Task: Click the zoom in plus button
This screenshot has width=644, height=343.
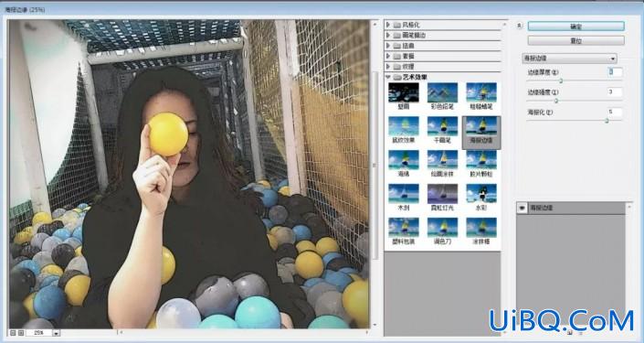Action: 21,332
